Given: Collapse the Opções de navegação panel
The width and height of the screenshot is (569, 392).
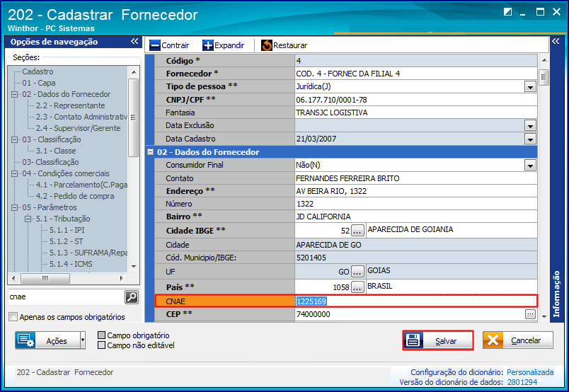Looking at the screenshot, I should coord(134,41).
